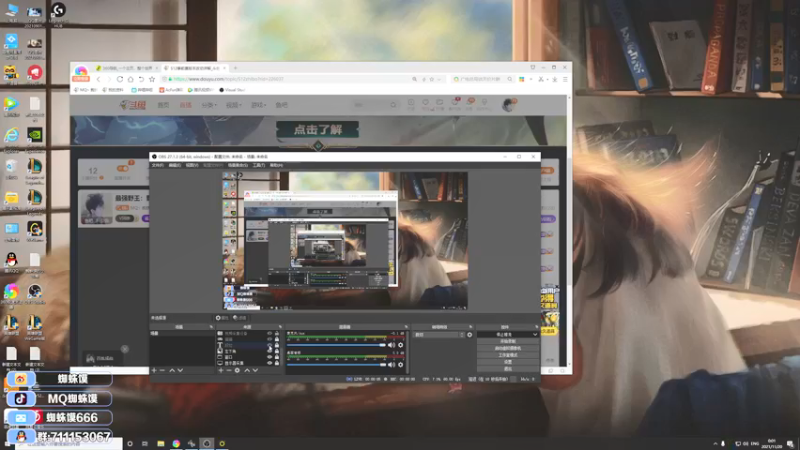Open OBS 工具 menu
Screen dimensions: 800x450
[x=259, y=165]
